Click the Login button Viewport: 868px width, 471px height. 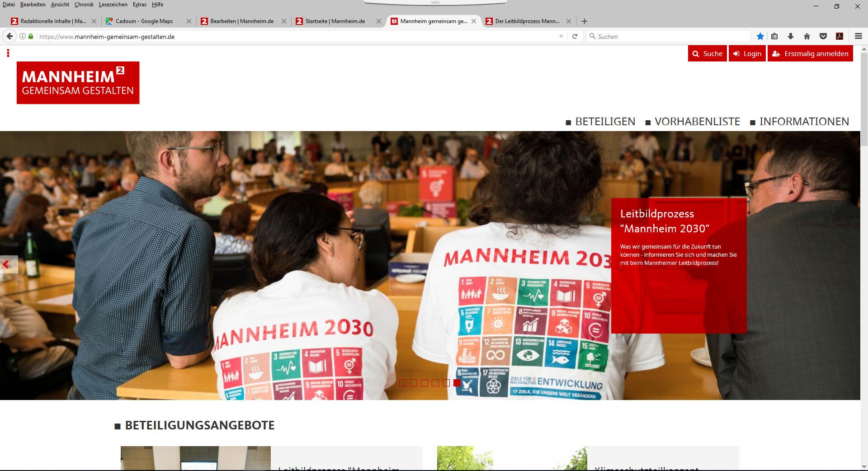coord(747,53)
